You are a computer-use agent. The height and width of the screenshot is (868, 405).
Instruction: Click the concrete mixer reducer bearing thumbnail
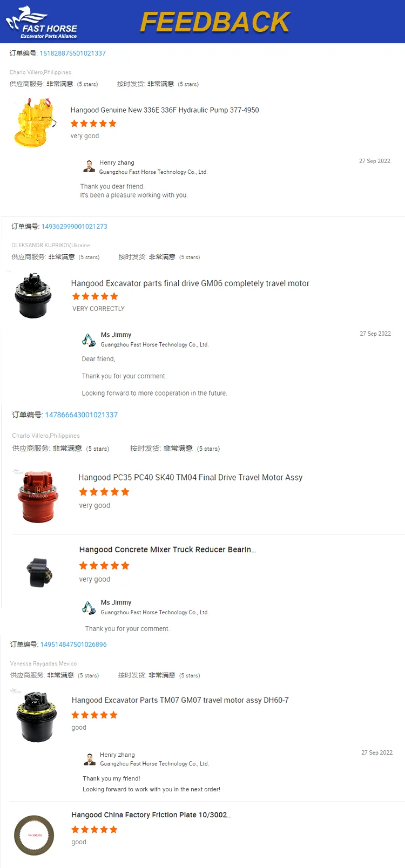pyautogui.click(x=39, y=572)
